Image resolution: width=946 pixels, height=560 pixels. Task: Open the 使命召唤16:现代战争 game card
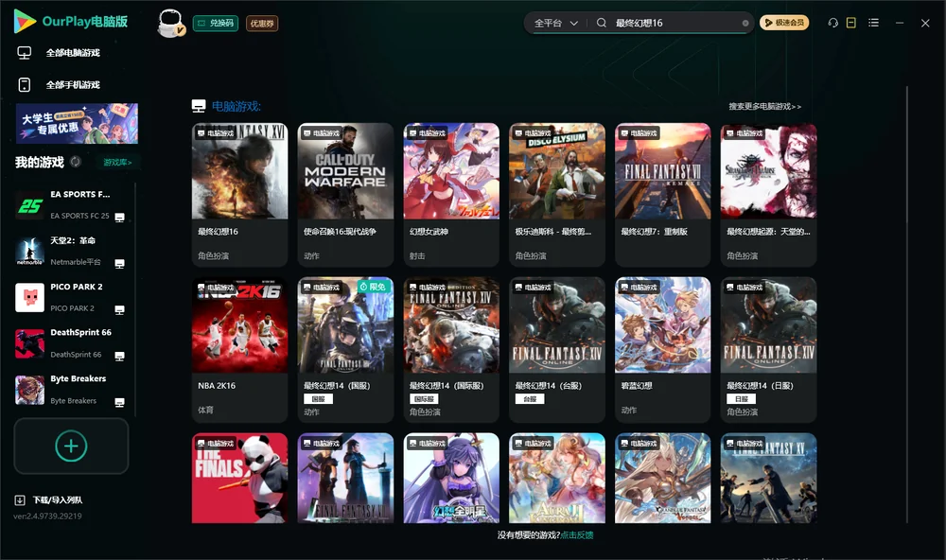point(345,194)
